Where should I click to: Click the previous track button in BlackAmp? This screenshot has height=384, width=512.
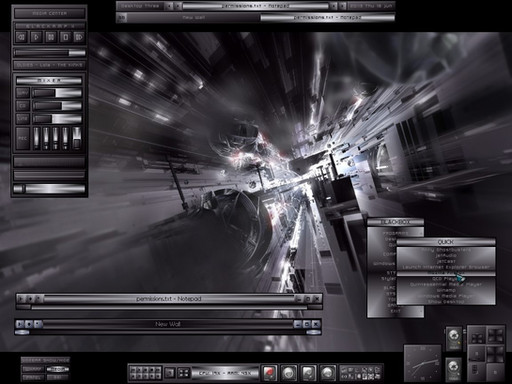pyautogui.click(x=22, y=37)
